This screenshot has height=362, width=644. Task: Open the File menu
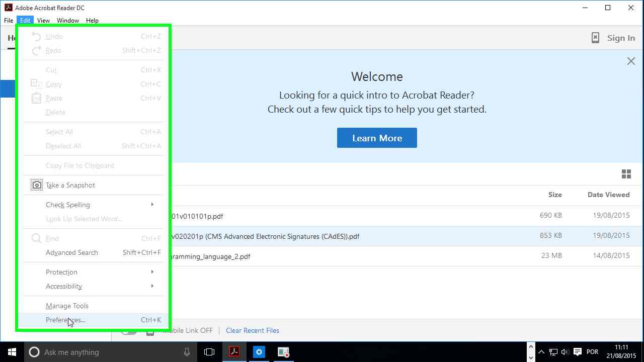tap(9, 21)
